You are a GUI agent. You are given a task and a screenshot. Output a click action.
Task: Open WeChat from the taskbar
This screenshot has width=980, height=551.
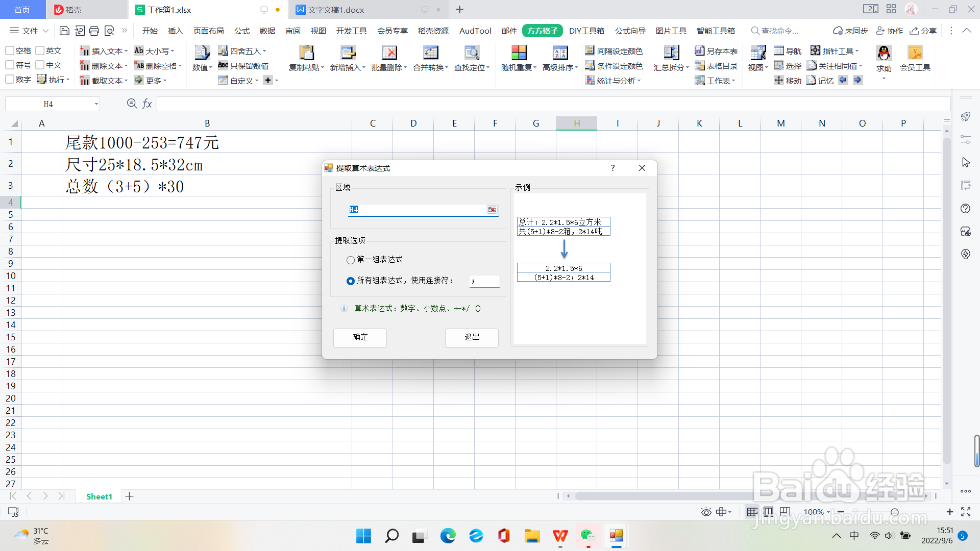(587, 536)
